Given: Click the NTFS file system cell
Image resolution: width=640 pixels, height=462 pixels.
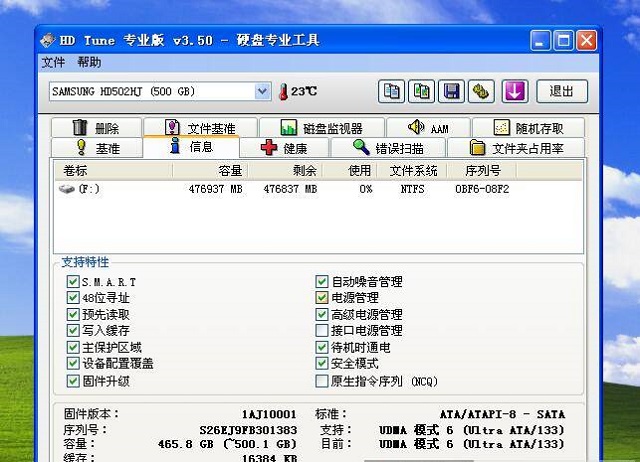Looking at the screenshot, I should pyautogui.click(x=412, y=189).
